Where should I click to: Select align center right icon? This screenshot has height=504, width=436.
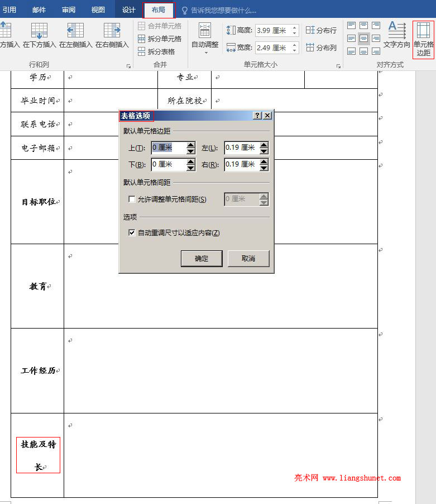click(x=376, y=39)
